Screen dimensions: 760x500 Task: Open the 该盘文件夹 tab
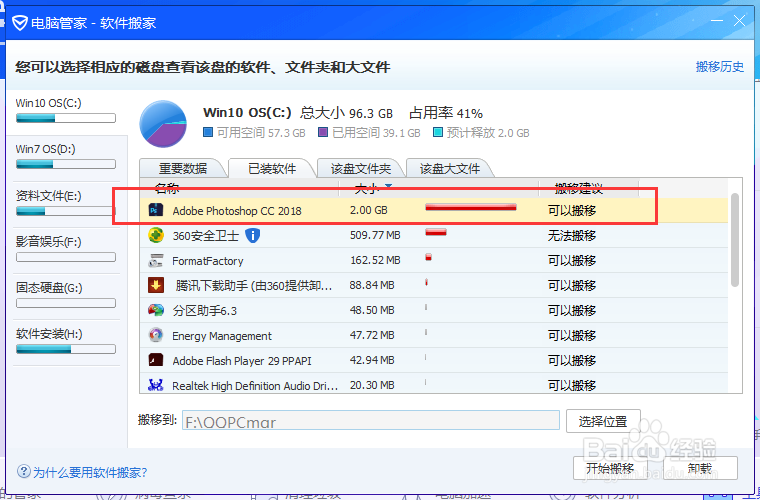(x=361, y=168)
